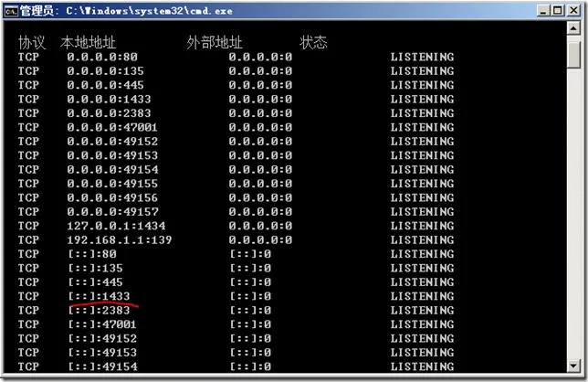Screen dimensions: 588x382
Task: Select local address 0.0.0.0:445
Action: [x=105, y=85]
